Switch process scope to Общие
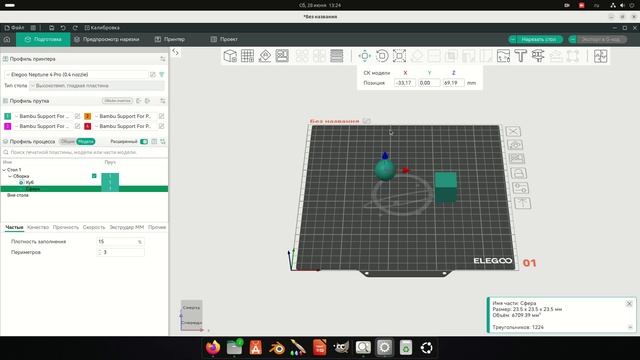Image resolution: width=640 pixels, height=360 pixels. click(x=67, y=142)
